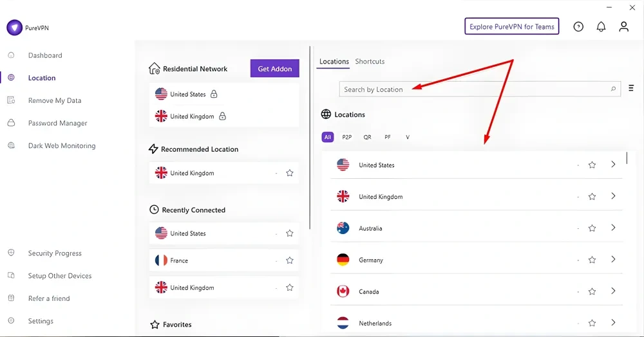The image size is (644, 337).
Task: Open Password Manager from the sidebar
Action: tap(57, 123)
